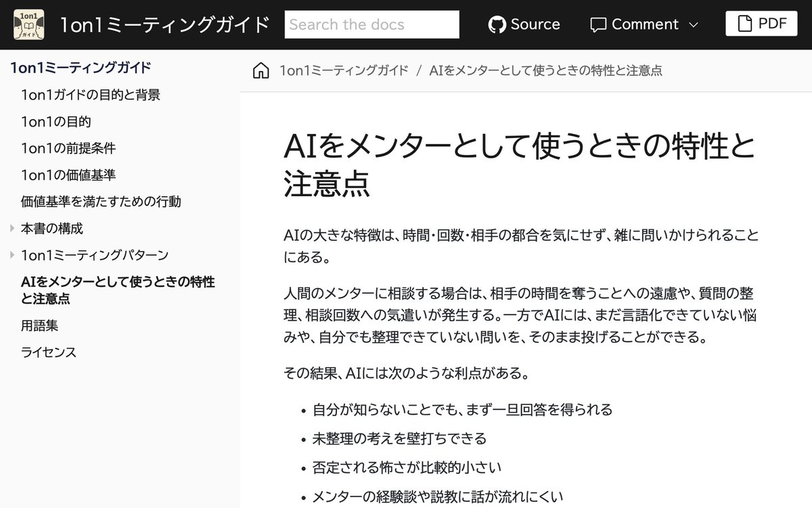Focus the Search the docs field
The image size is (812, 508).
[372, 24]
